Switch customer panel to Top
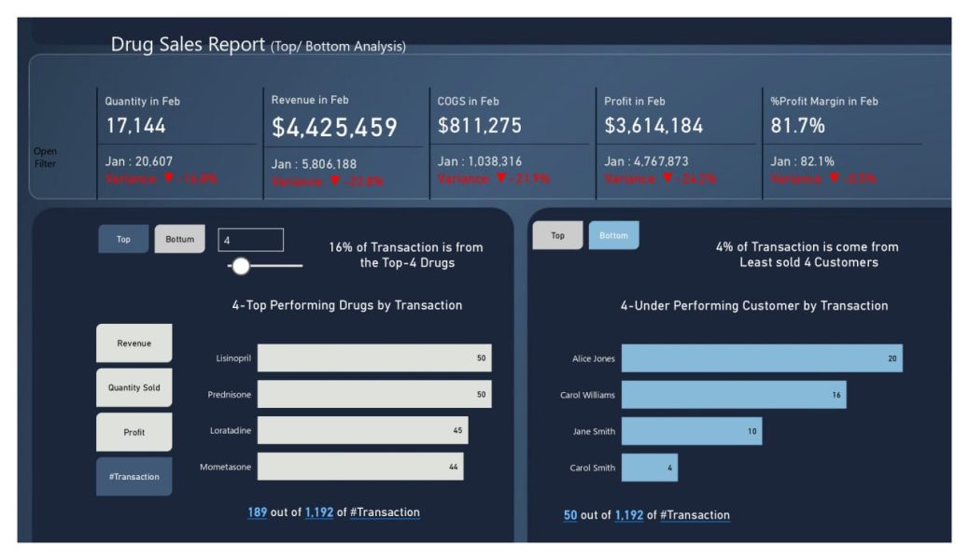This screenshot has width=969, height=560. pos(557,235)
